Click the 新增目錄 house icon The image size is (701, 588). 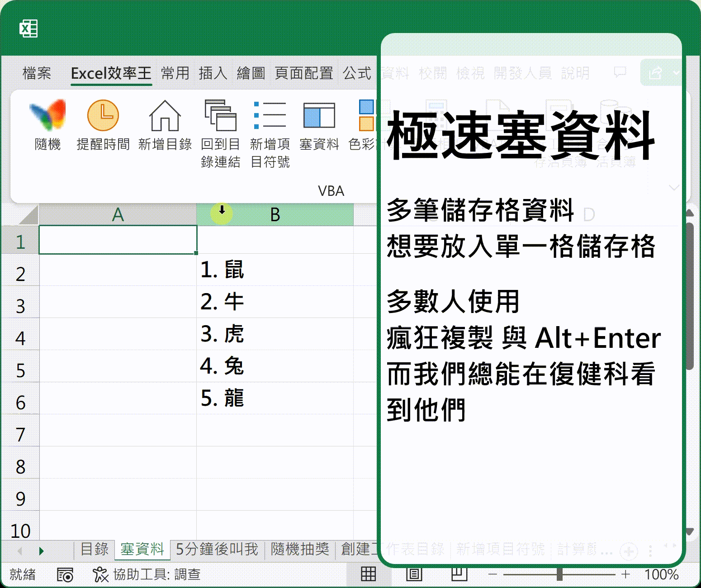click(165, 116)
